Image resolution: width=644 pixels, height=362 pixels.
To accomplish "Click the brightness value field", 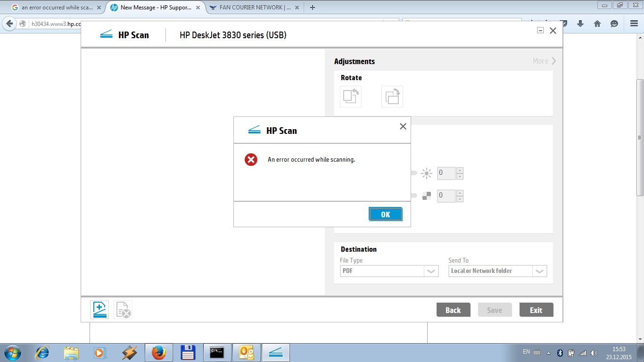I will (x=446, y=173).
